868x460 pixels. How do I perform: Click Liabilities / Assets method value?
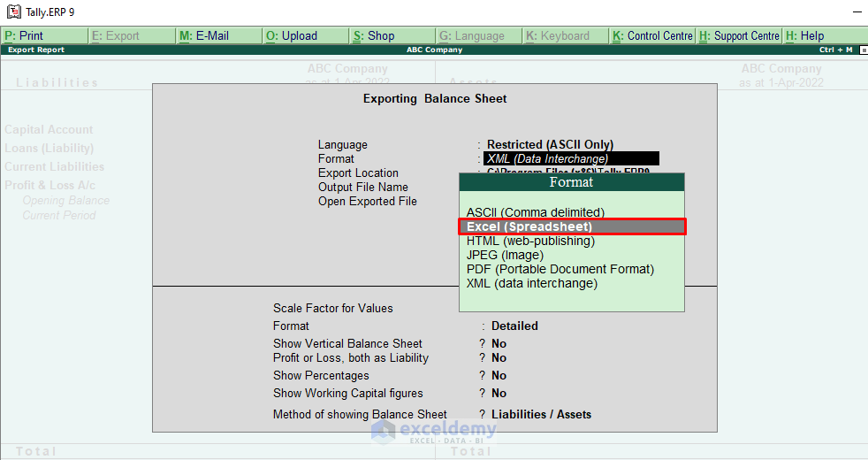point(541,415)
